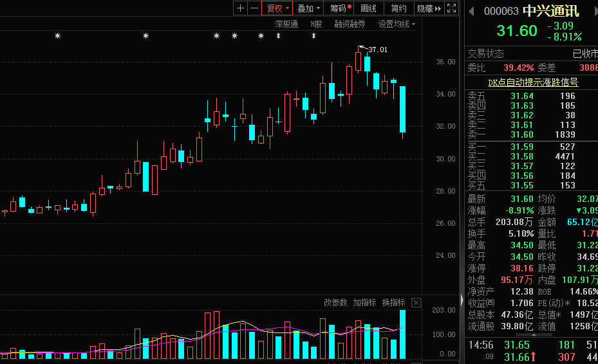Select the 卖二 row at 31.61

tap(532, 125)
